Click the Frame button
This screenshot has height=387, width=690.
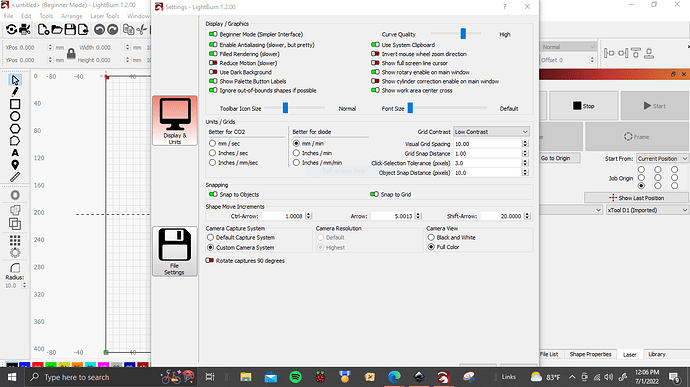click(636, 136)
